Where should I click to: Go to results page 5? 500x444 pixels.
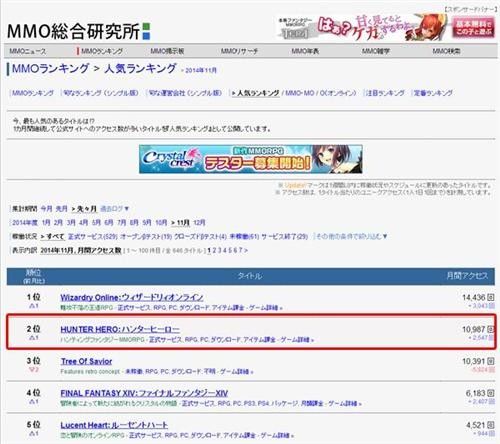point(230,250)
